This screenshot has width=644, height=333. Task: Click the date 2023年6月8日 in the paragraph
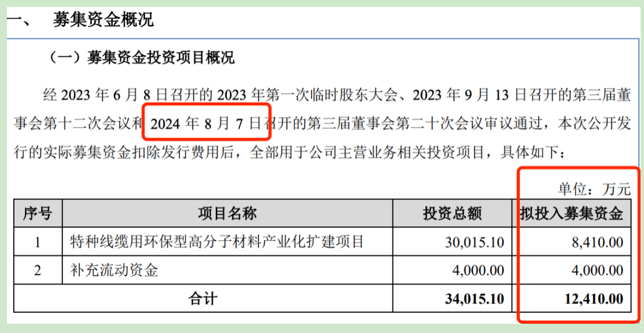click(108, 94)
